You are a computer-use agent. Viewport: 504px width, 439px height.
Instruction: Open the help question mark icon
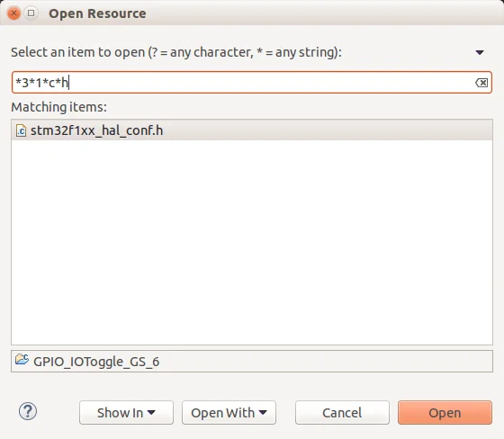[x=28, y=411]
